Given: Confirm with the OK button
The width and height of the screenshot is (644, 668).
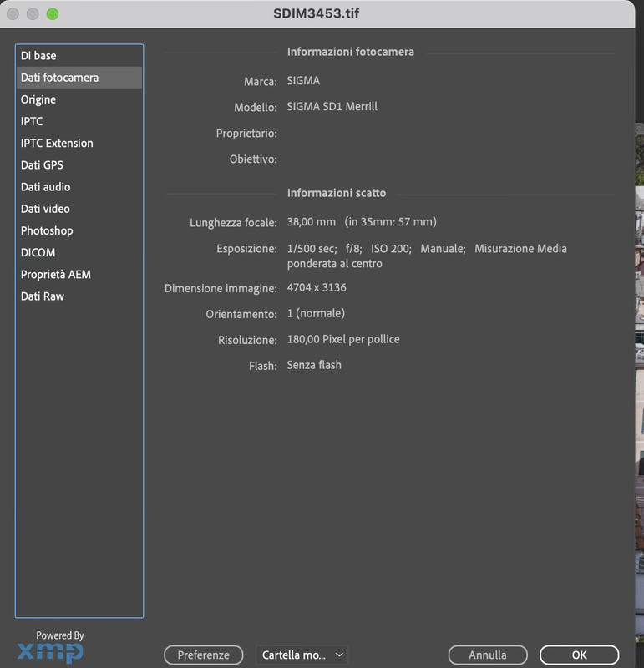Looking at the screenshot, I should 579,655.
